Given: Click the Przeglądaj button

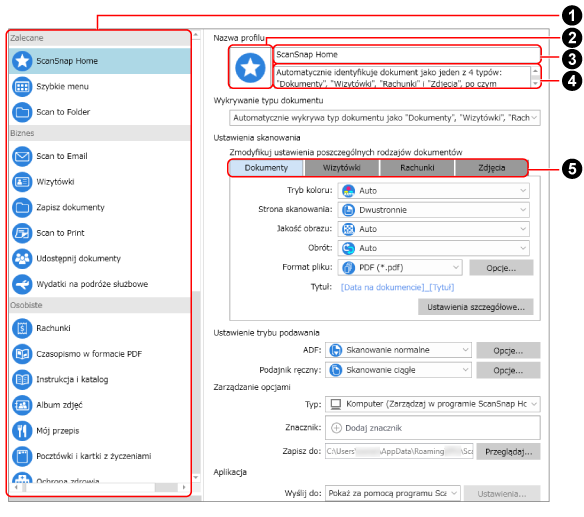Looking at the screenshot, I should click(508, 452).
